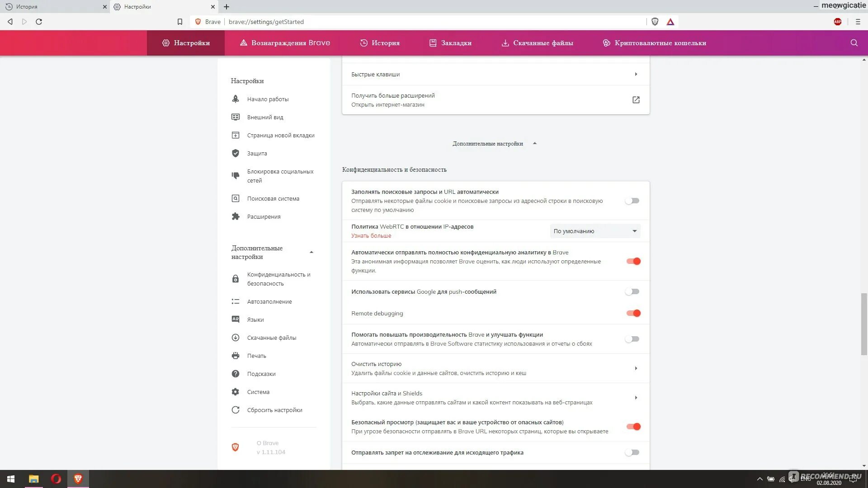This screenshot has width=868, height=488.
Task: Click rocket icon for Начало работы
Action: (236, 99)
